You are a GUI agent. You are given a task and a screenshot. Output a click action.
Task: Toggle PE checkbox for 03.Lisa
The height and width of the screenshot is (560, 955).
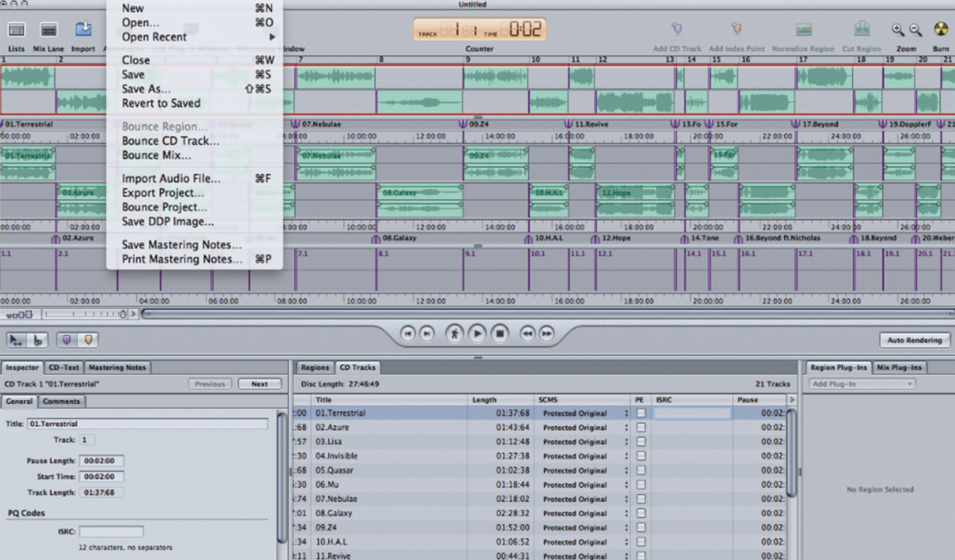click(x=641, y=441)
